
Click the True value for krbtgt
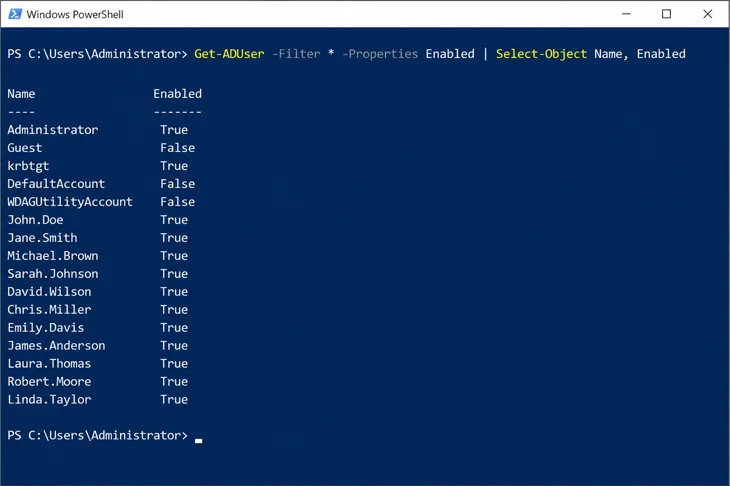click(x=174, y=166)
